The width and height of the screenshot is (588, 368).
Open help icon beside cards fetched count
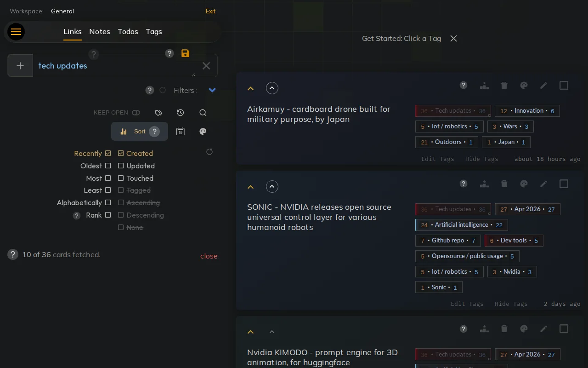13,254
